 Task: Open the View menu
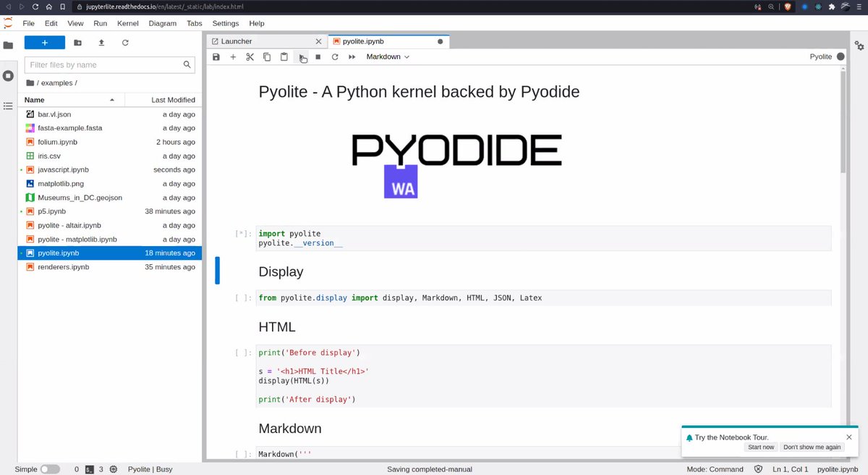coord(75,23)
